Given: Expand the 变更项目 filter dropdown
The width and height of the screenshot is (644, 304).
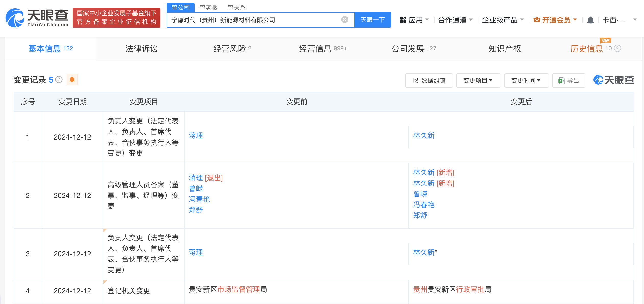Looking at the screenshot, I should pos(478,81).
